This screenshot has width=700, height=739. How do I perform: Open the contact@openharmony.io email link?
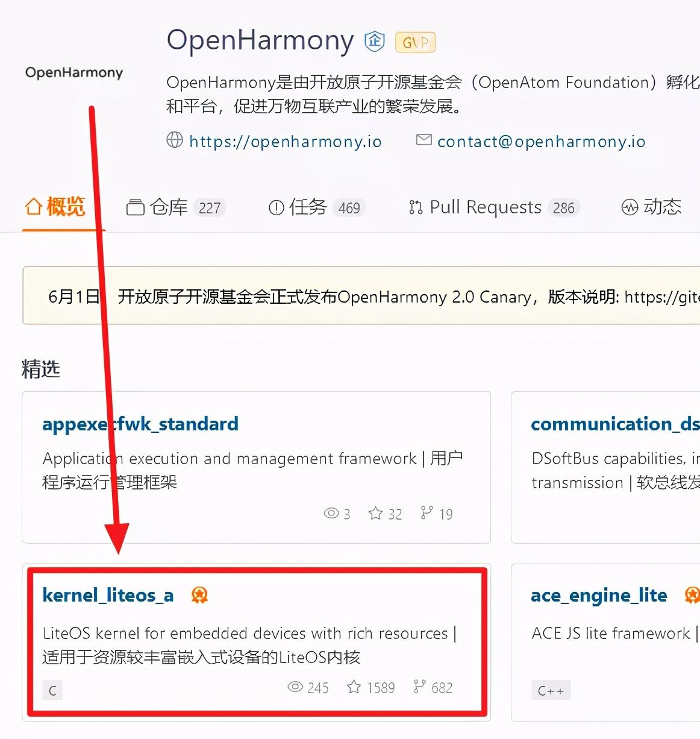[x=541, y=141]
